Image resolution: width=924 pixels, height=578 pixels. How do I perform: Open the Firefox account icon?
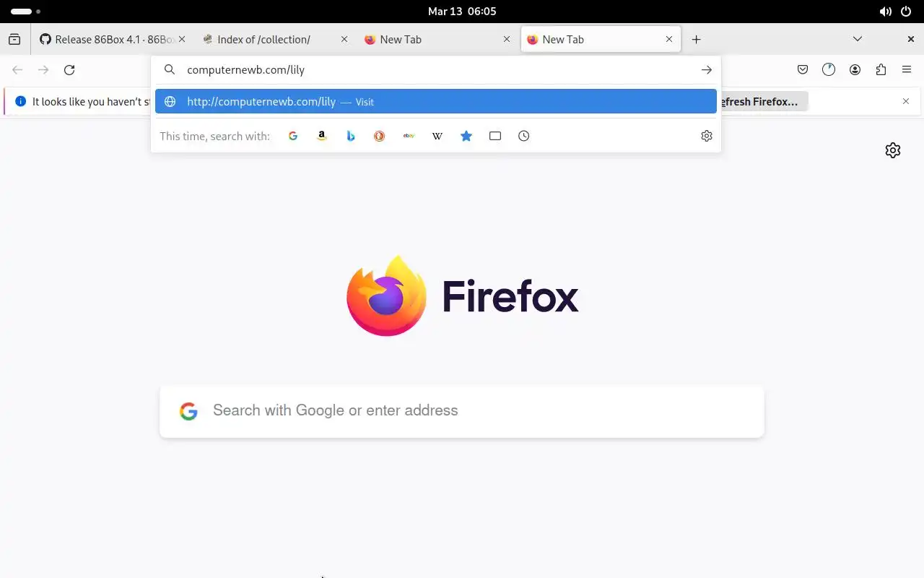click(x=855, y=70)
